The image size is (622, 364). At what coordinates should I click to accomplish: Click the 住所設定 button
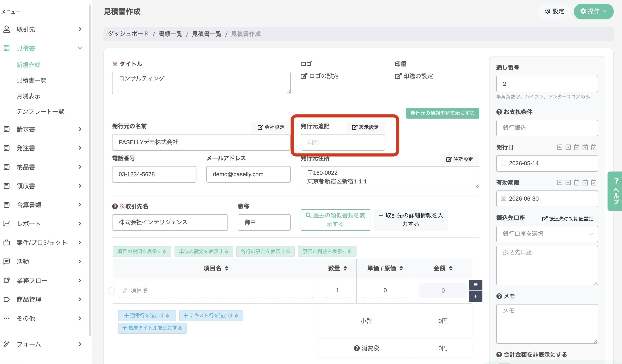point(459,159)
